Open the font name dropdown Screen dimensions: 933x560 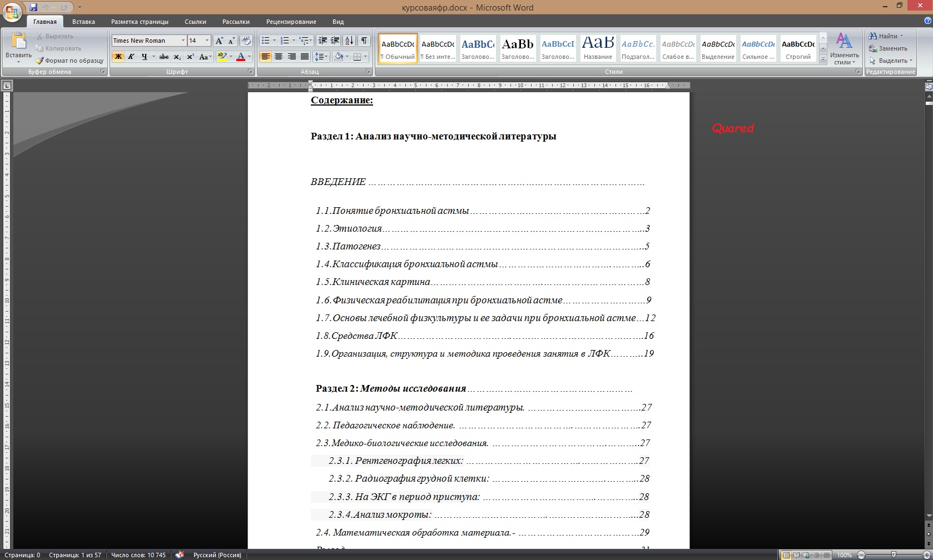click(x=183, y=41)
